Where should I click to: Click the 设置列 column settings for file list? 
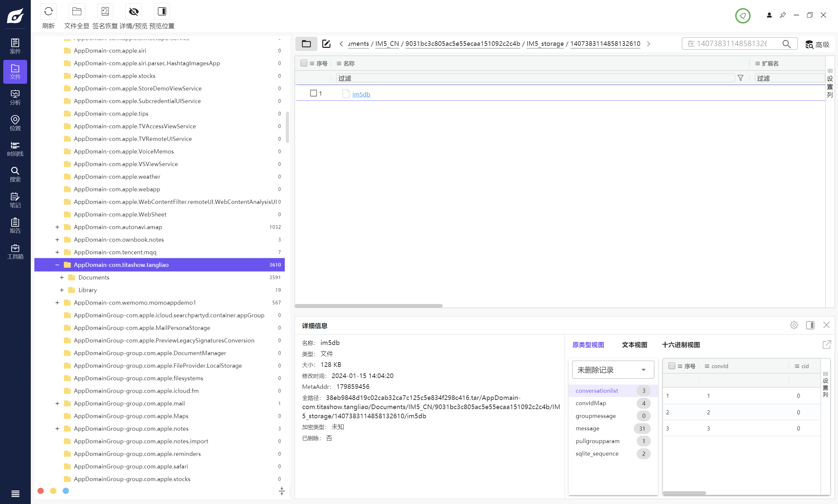(830, 82)
